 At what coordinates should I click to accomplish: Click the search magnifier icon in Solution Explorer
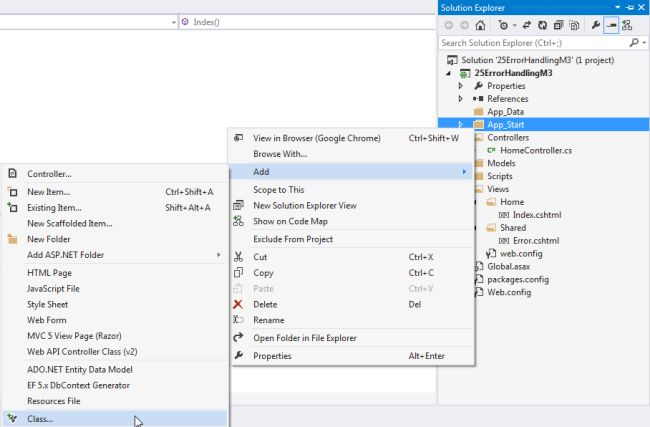coord(634,43)
